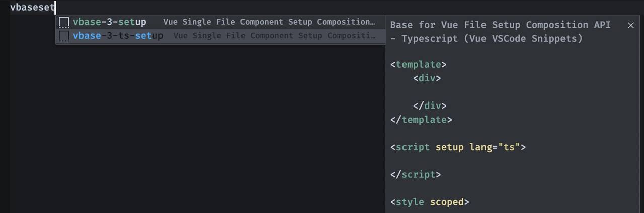The width and height of the screenshot is (644, 213).
Task: Click the typed text vbaseset in editor
Action: point(32,8)
